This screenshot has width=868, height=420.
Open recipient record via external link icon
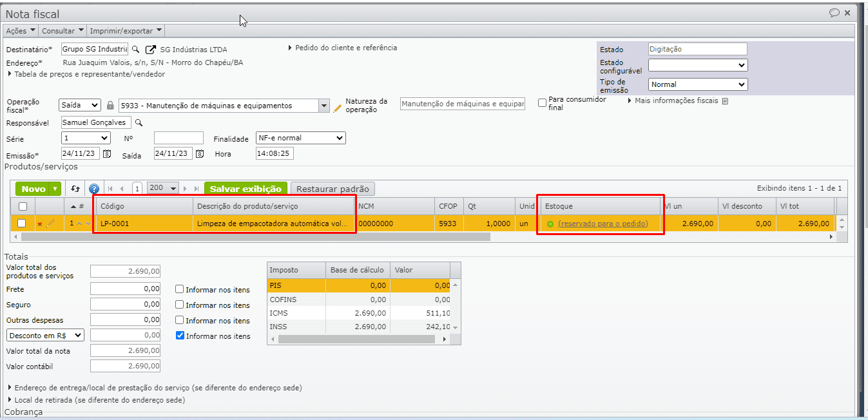(151, 50)
